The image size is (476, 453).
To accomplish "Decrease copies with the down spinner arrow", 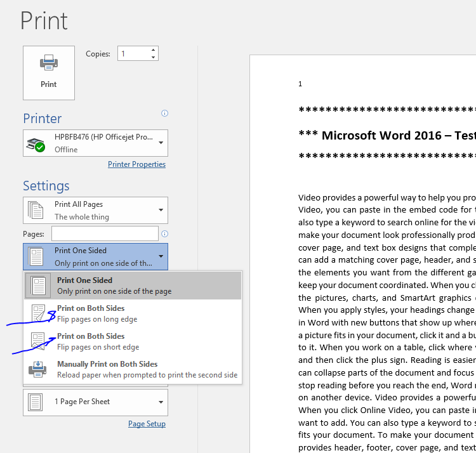I will click(x=154, y=57).
